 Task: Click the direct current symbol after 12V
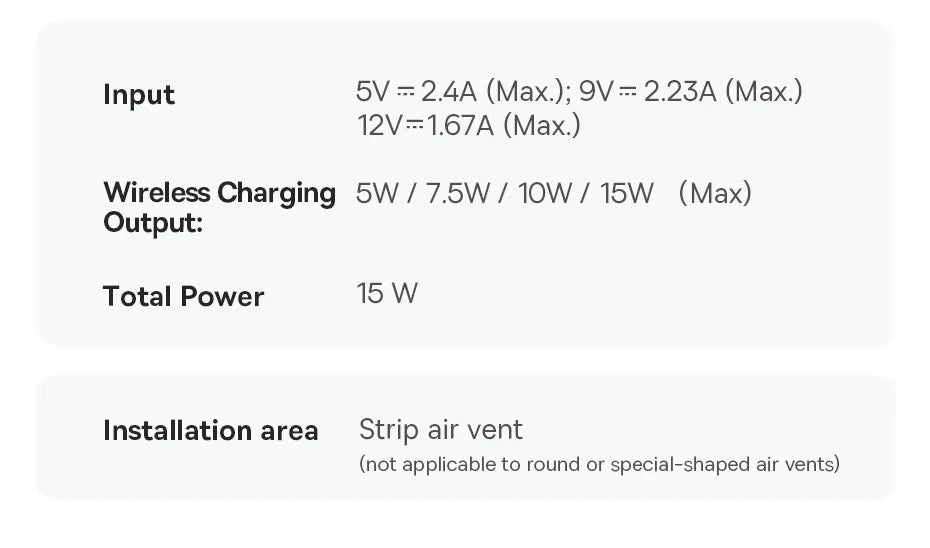pos(414,126)
